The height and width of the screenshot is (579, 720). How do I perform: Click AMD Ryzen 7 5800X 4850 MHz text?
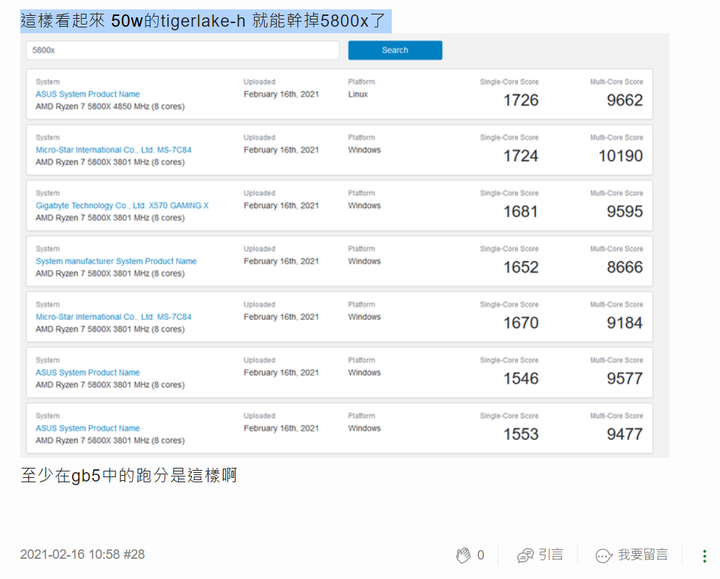[x=110, y=107]
